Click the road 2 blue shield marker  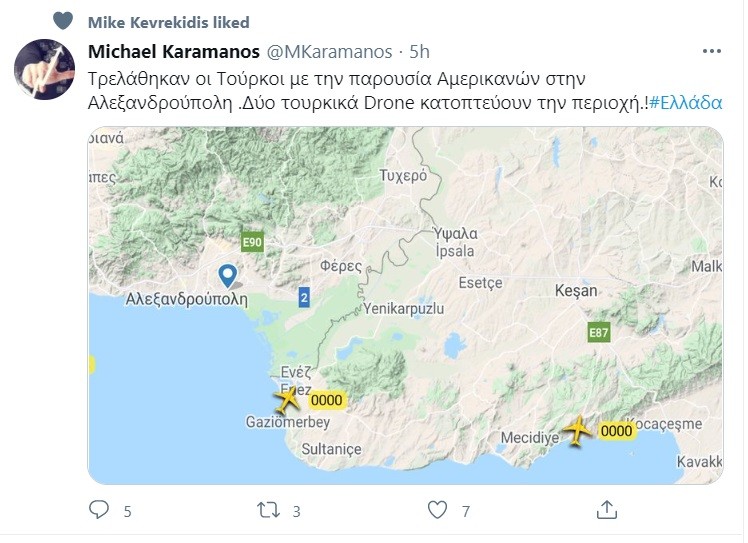304,297
